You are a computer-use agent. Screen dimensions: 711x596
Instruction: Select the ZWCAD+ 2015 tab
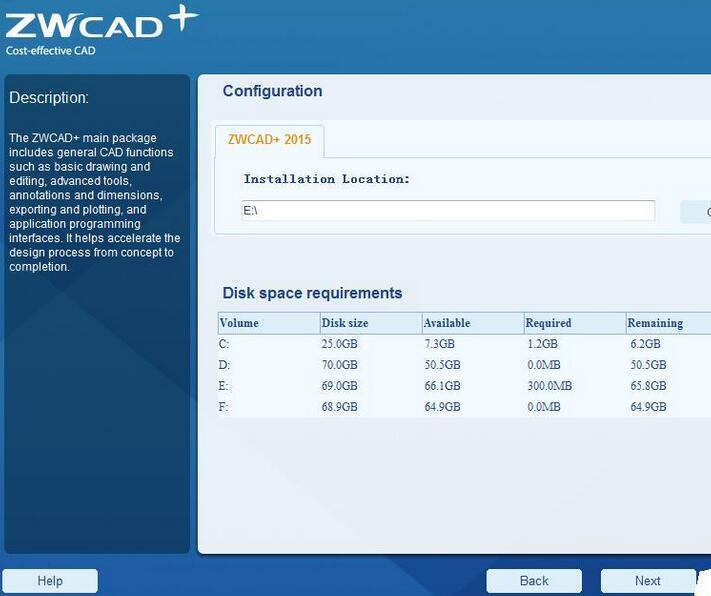[x=269, y=140]
